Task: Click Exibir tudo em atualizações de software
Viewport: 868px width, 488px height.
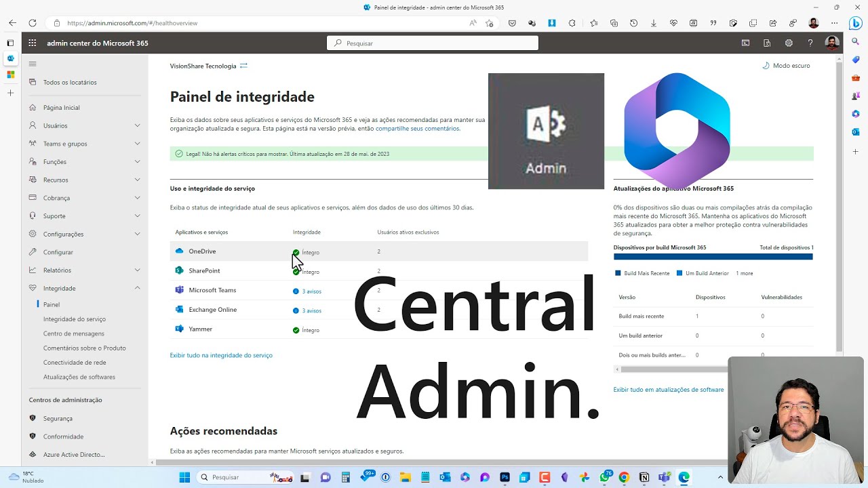Action: [x=669, y=390]
